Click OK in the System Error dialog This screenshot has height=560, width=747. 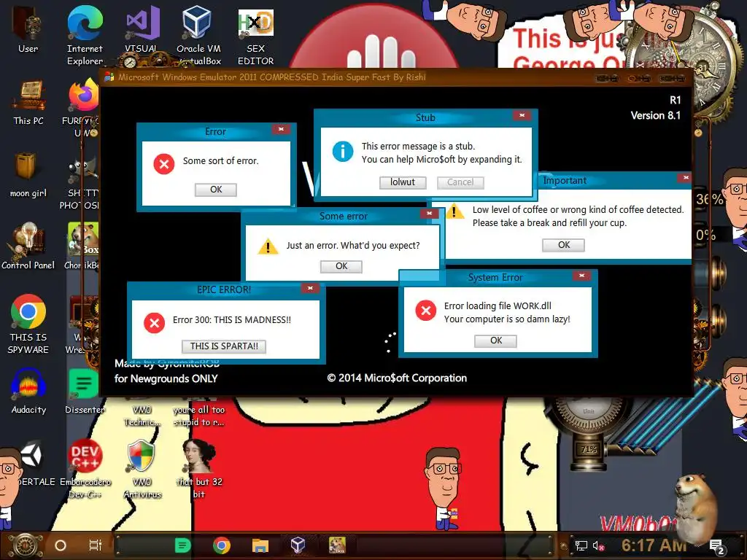click(x=496, y=341)
